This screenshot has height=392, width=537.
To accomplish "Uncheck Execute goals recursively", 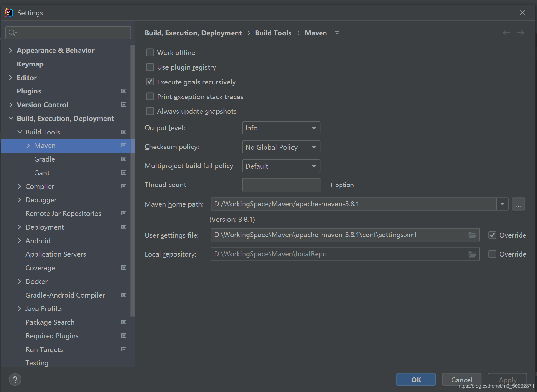I will coord(150,82).
